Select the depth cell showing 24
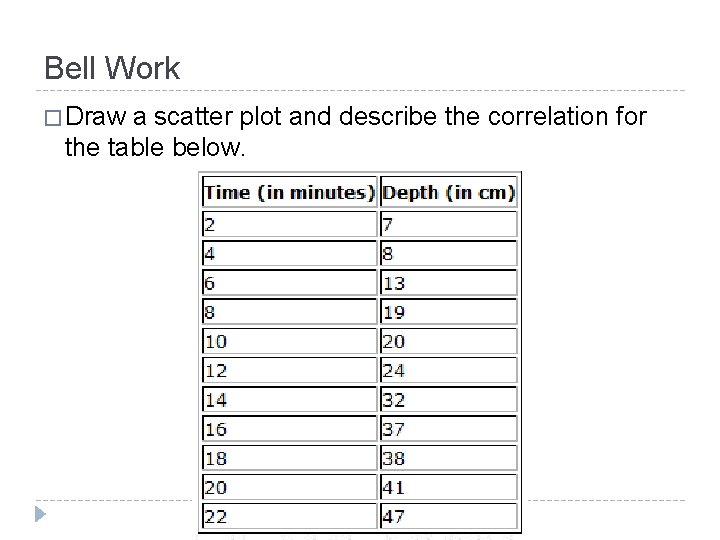Screen dimensions: 720x540 449,370
